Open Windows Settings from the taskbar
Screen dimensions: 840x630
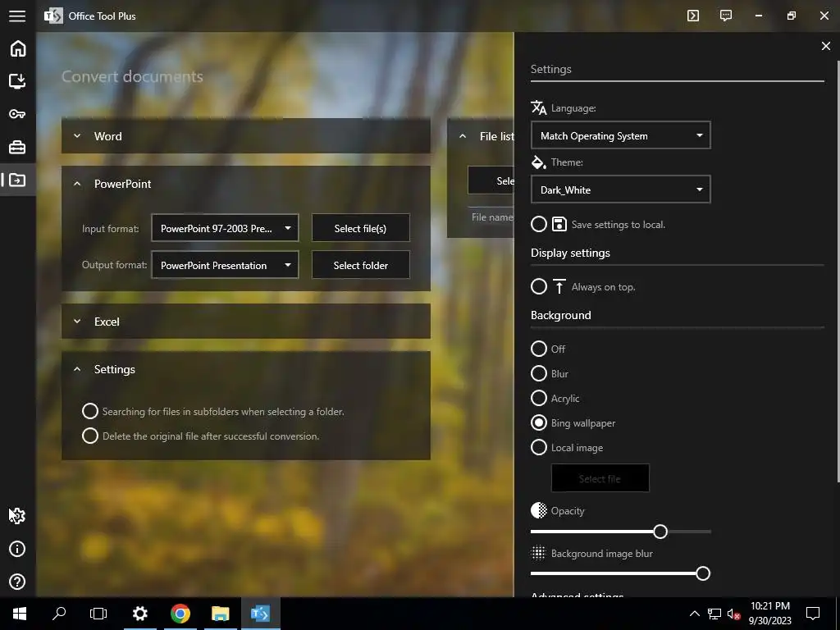139,614
